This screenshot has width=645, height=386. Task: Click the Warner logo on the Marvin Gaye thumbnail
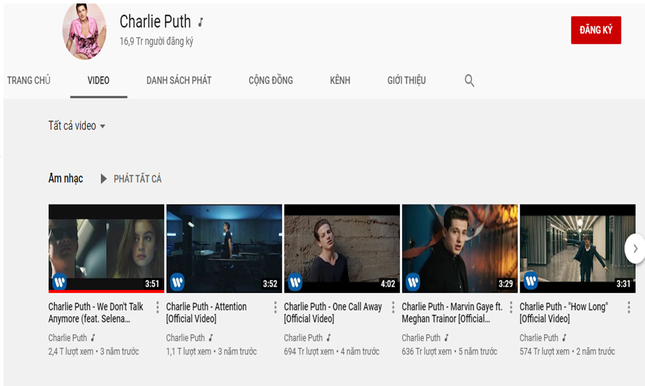413,282
